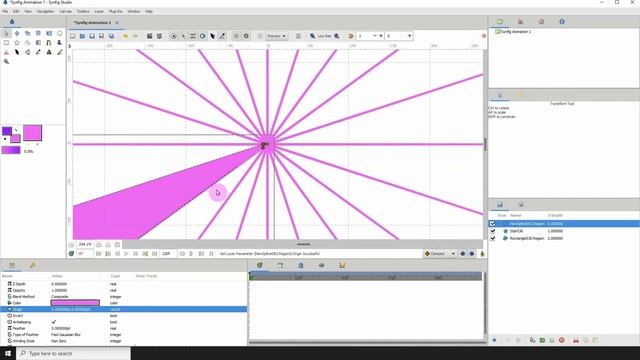640x360 pixels.
Task: Click the purple gradient swatch
Action: click(11, 150)
